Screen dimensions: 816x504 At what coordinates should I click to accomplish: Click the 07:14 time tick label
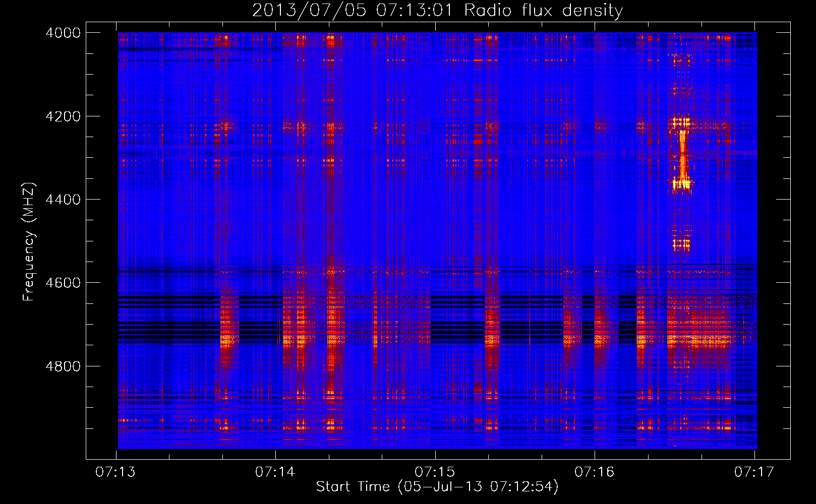(x=275, y=472)
